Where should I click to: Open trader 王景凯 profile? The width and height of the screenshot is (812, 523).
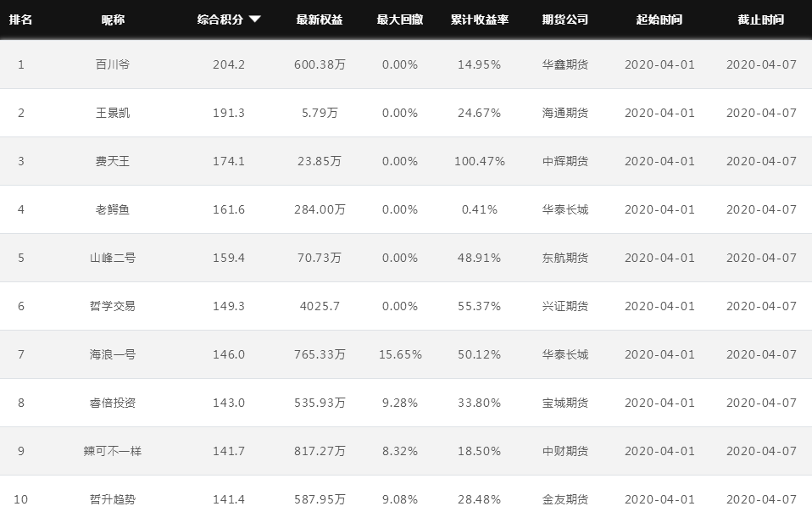click(113, 113)
